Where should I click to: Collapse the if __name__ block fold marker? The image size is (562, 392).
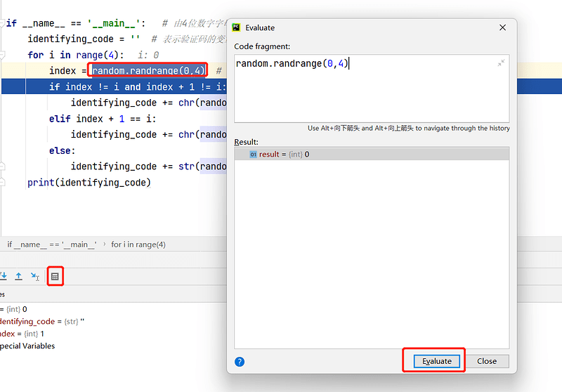coord(3,23)
